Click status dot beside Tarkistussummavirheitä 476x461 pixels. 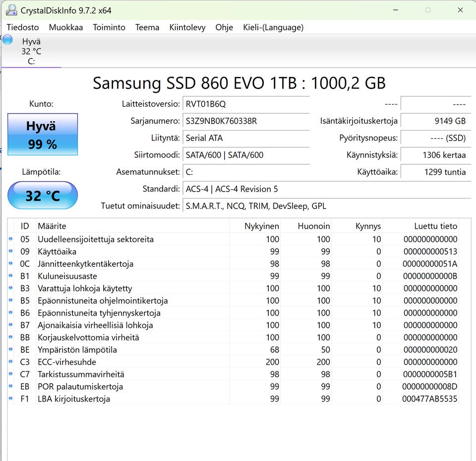(11, 374)
